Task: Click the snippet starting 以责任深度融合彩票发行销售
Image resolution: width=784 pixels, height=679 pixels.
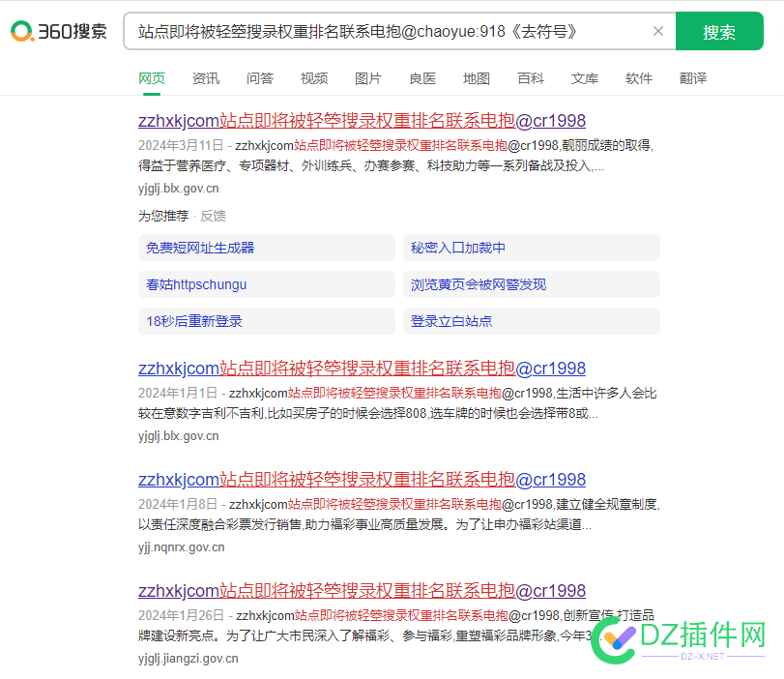Action: [x=365, y=524]
